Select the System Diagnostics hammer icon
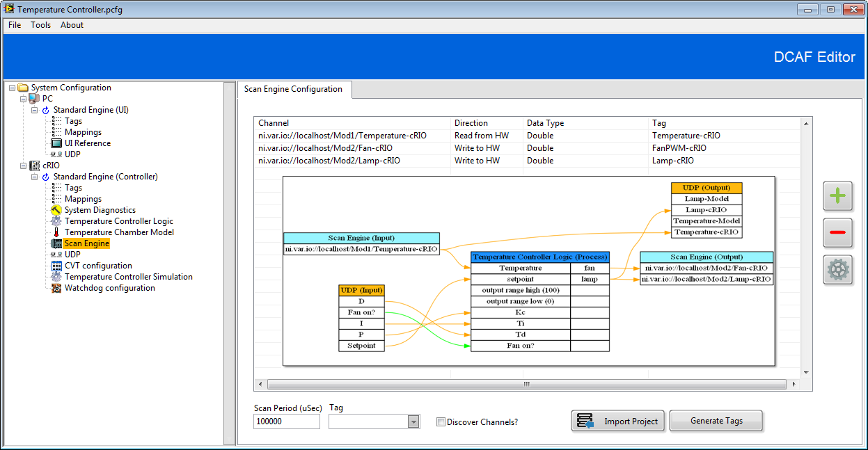868x450 pixels. [x=56, y=210]
